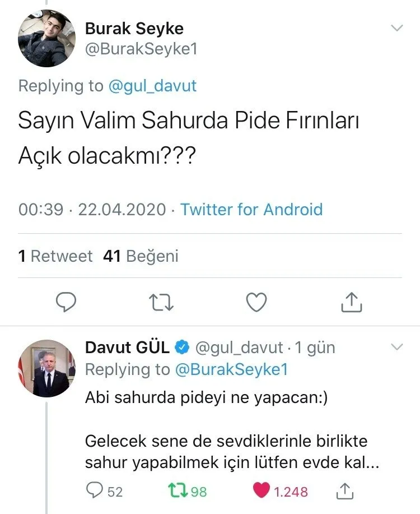Share Davut GÜL's reply
Image resolution: width=420 pixels, height=514 pixels.
346,491
